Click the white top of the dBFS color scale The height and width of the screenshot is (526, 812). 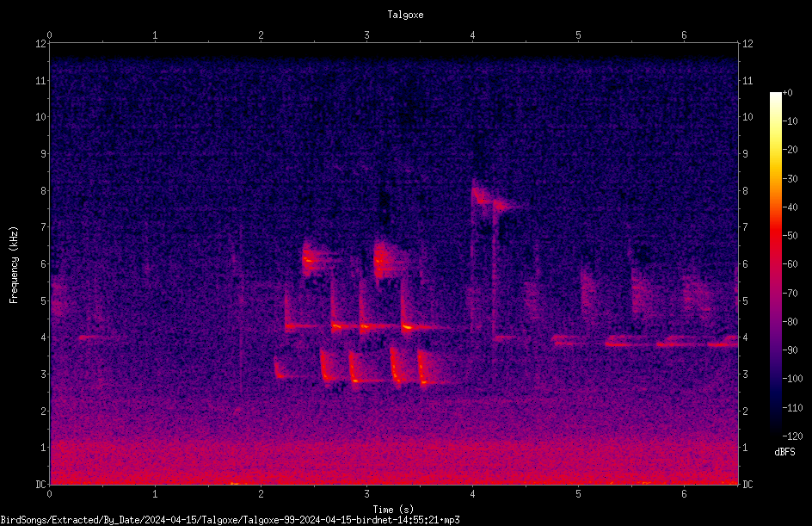(775, 96)
